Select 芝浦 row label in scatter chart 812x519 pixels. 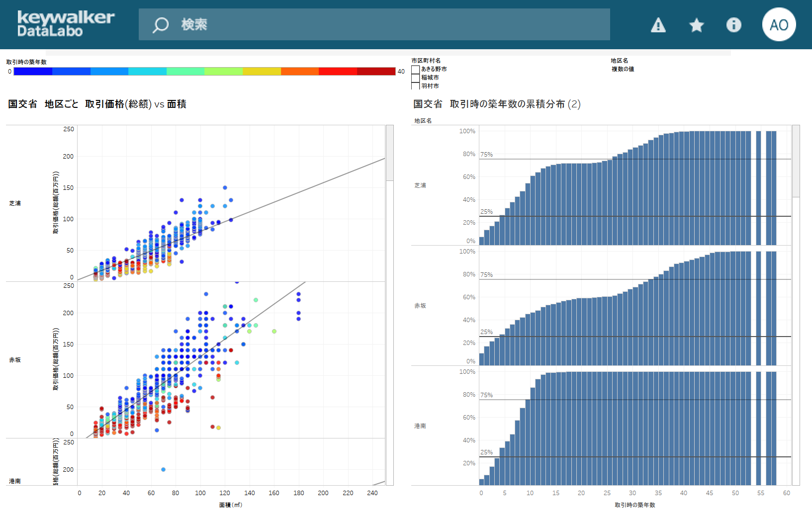click(x=15, y=203)
